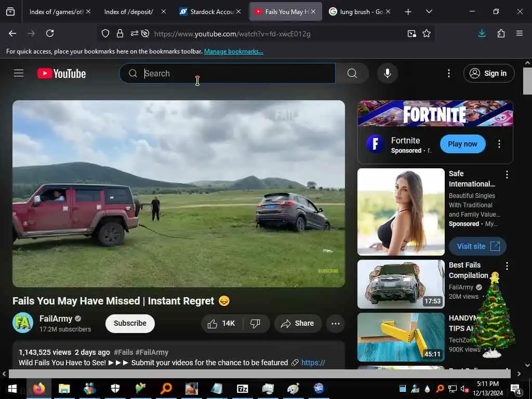Open autoplay blocked icon in address bar

pyautogui.click(x=145, y=33)
